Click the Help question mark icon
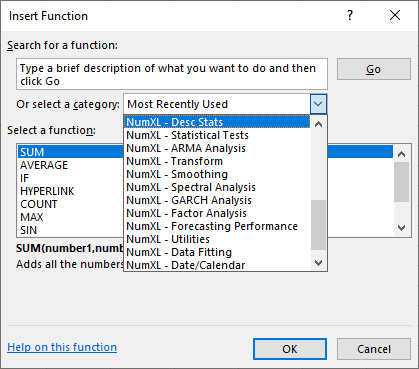This screenshot has height=369, width=419. click(x=350, y=15)
